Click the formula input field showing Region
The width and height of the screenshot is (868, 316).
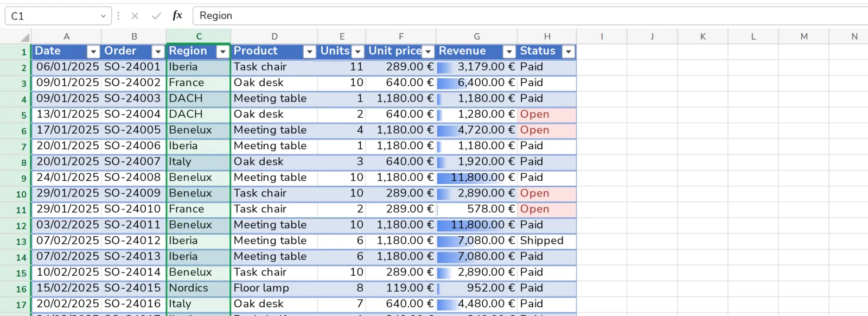(x=531, y=16)
